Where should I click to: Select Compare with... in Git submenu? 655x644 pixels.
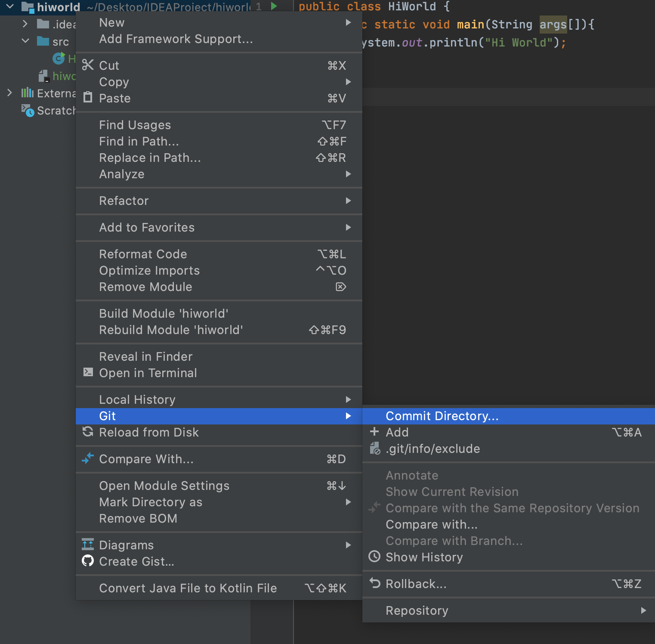click(x=509, y=524)
